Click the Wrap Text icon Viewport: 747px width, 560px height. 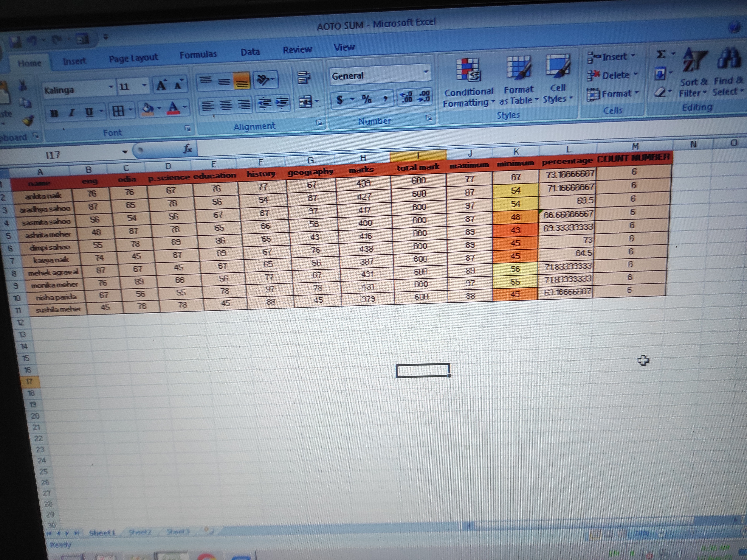click(x=304, y=78)
